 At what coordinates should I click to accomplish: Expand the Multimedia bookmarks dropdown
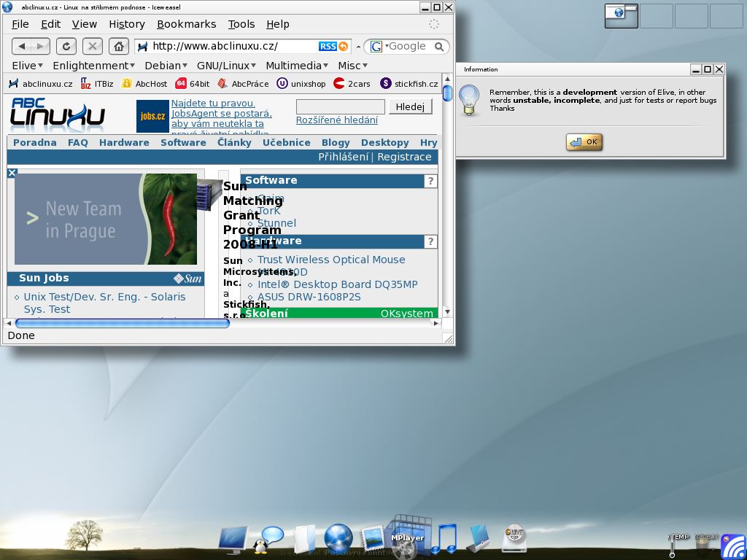coord(297,66)
